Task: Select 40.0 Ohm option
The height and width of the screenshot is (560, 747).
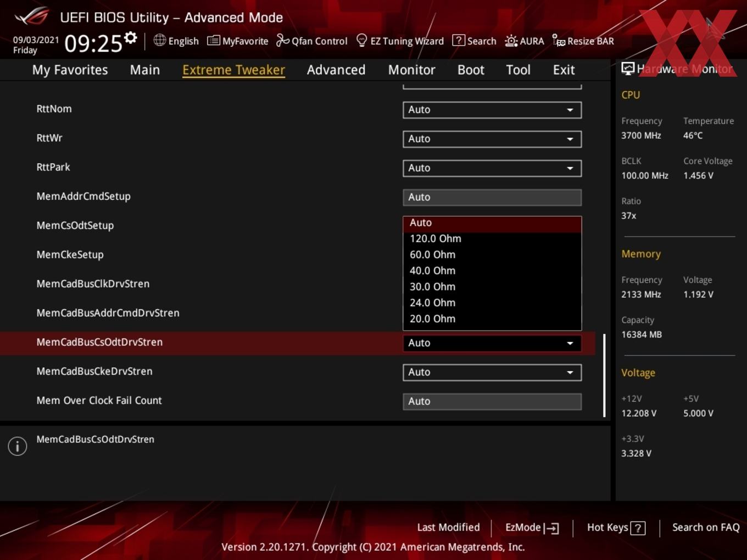Action: (x=492, y=271)
